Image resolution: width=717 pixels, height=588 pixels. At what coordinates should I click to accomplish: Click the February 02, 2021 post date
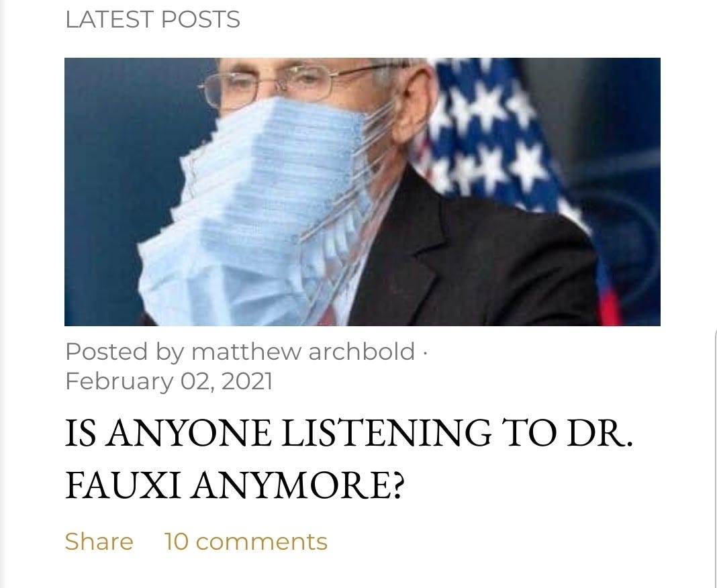tap(169, 381)
